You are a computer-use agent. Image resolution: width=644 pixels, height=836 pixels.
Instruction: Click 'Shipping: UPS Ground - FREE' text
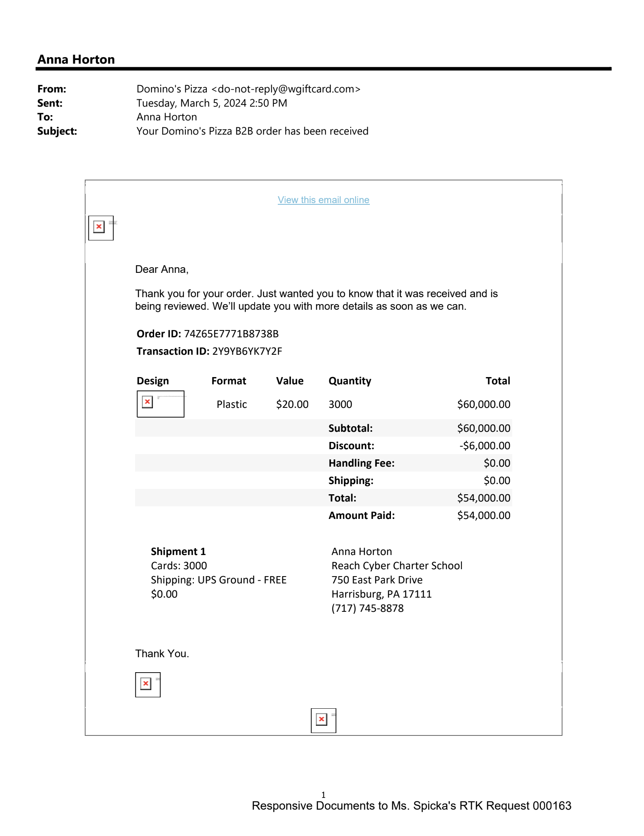click(219, 580)
